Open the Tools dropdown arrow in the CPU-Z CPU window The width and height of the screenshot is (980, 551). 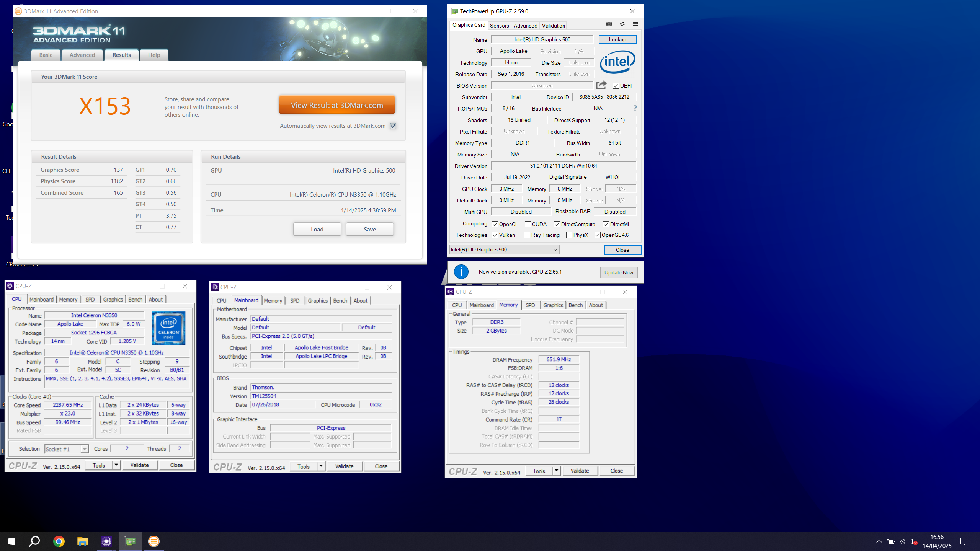click(116, 465)
